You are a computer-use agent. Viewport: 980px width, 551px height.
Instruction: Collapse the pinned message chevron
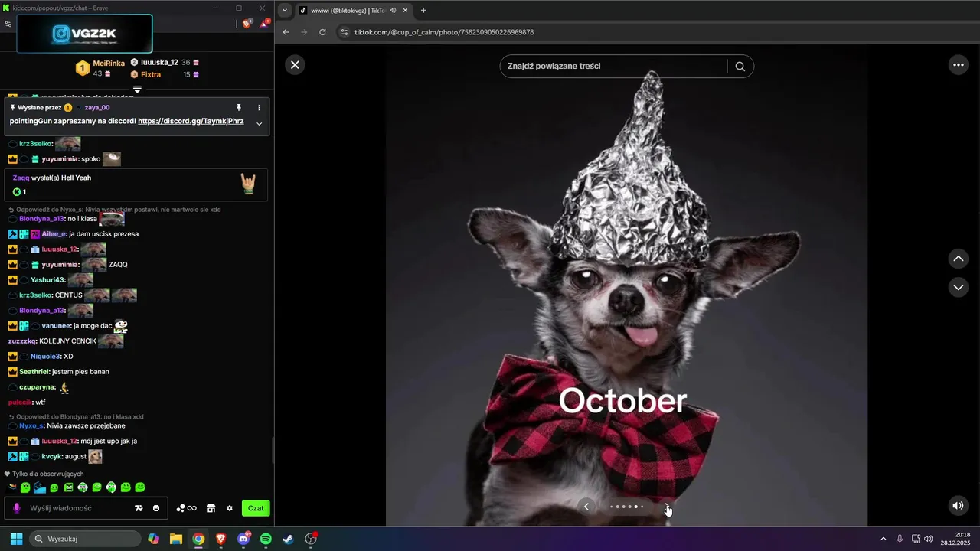[259, 123]
